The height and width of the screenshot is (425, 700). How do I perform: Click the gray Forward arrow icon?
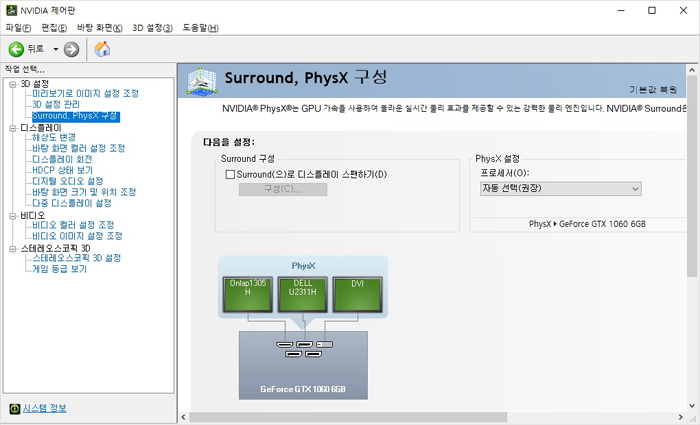click(x=71, y=49)
